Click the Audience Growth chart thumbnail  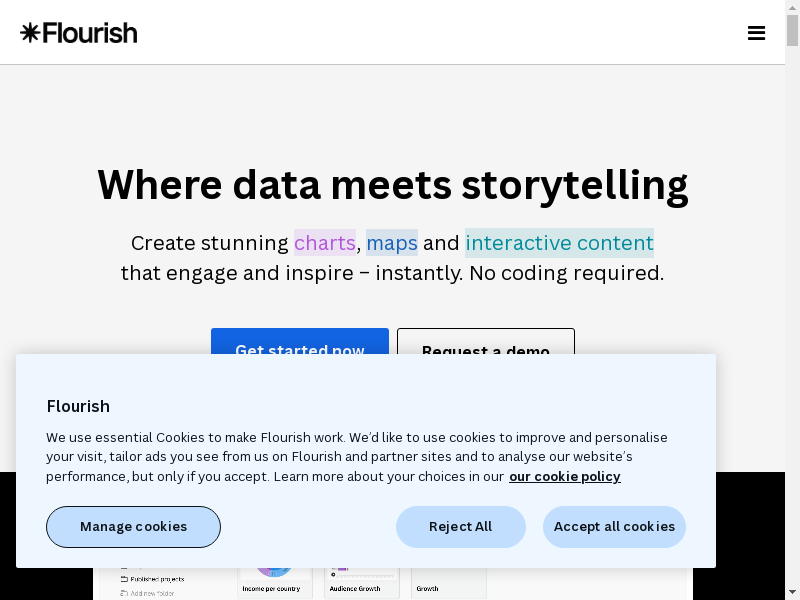pos(361,582)
